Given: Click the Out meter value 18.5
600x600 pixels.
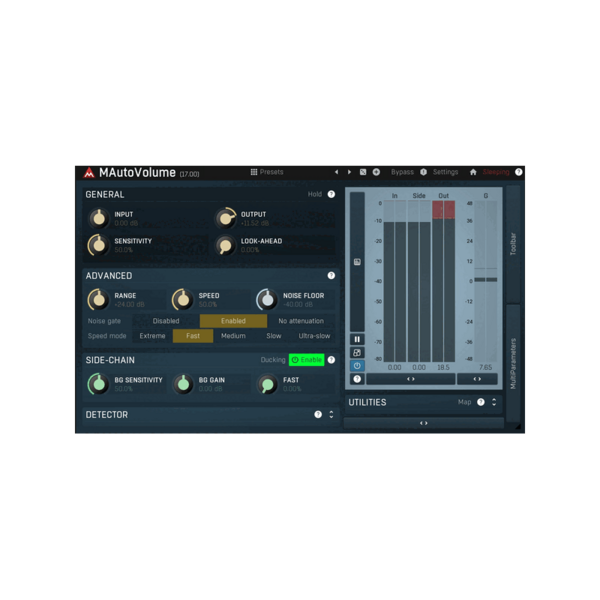Looking at the screenshot, I should coord(443,367).
